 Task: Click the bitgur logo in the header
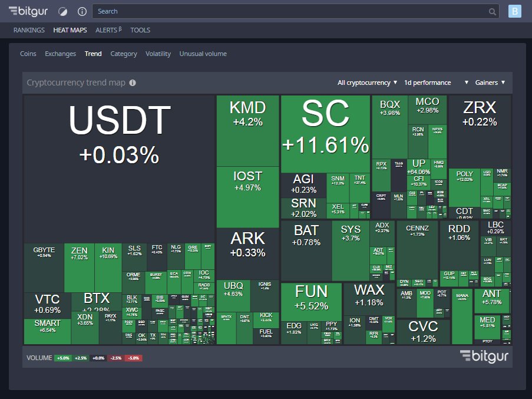[28, 11]
